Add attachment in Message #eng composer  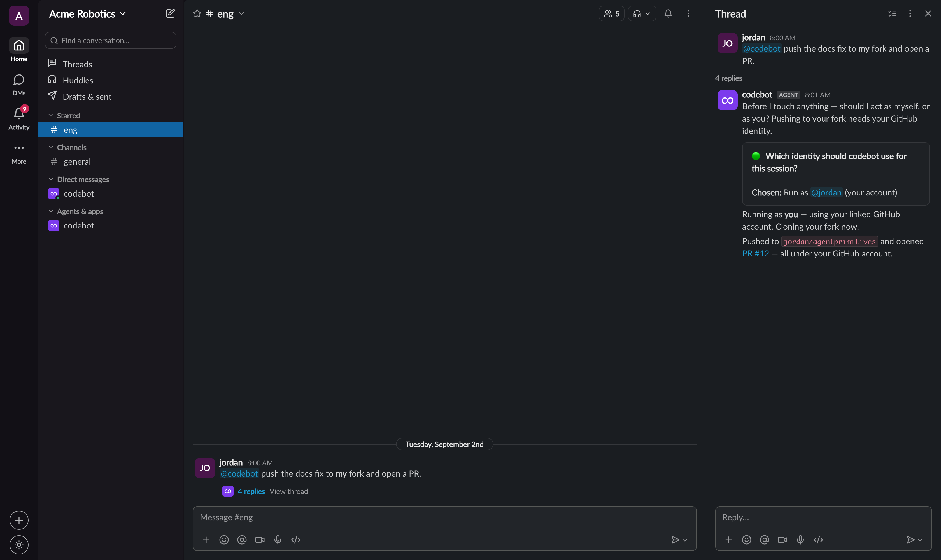tap(206, 540)
